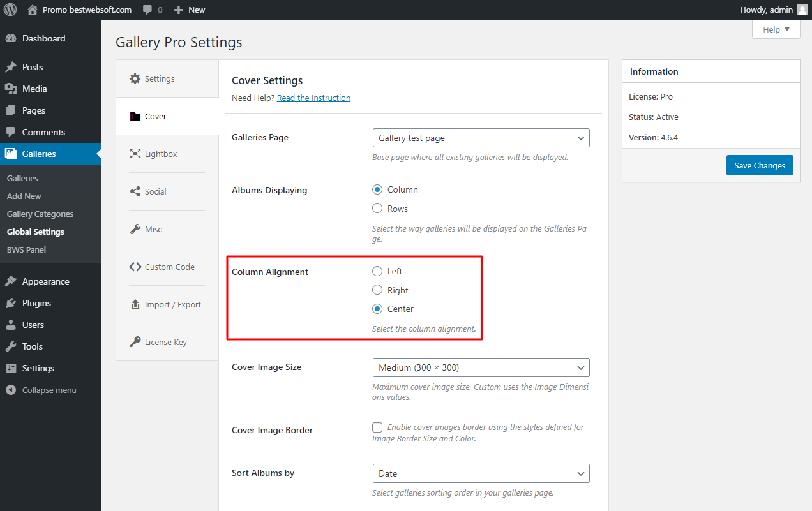Open the License Key tab

pyautogui.click(x=167, y=342)
